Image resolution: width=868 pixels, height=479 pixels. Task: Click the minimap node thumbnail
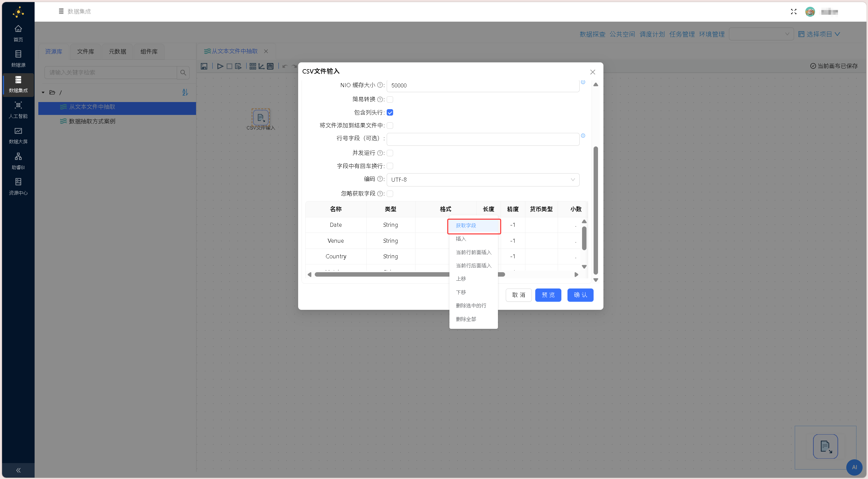click(x=825, y=446)
